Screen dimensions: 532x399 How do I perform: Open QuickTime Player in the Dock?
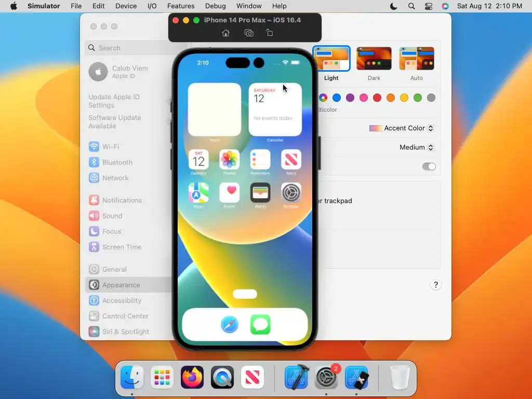(222, 377)
